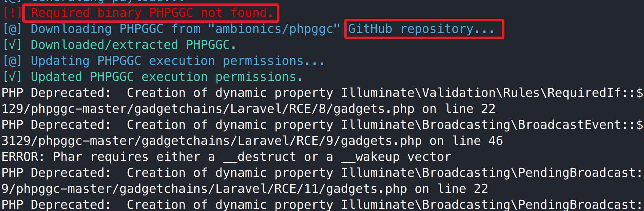The height and width of the screenshot is (211, 644).
Task: Click the [@] marker beside Updating PHPGGC
Action: coord(12,61)
